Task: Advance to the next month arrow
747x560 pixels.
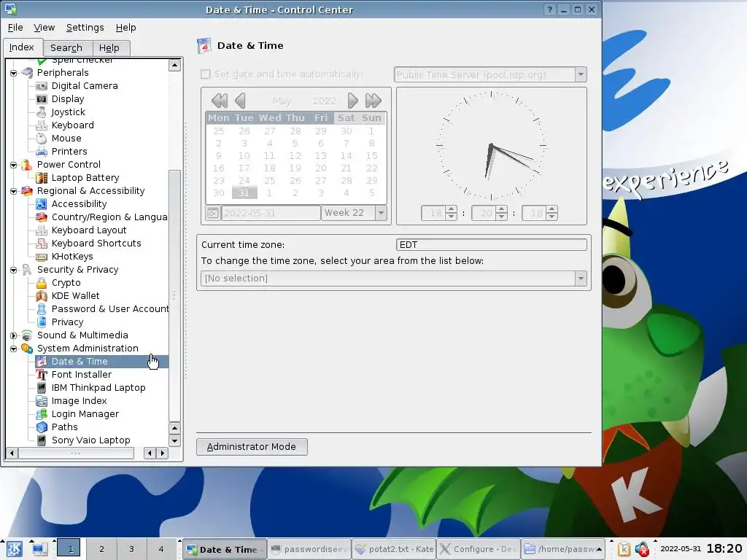Action: 352,101
